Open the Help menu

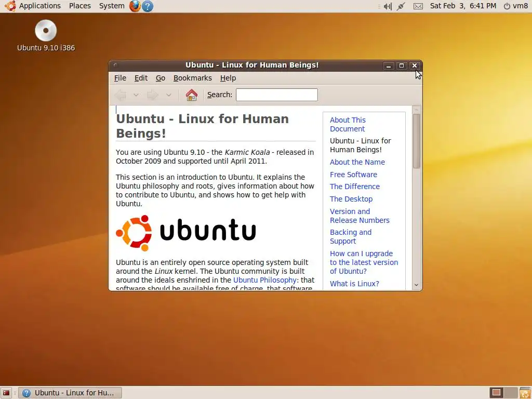(x=228, y=78)
